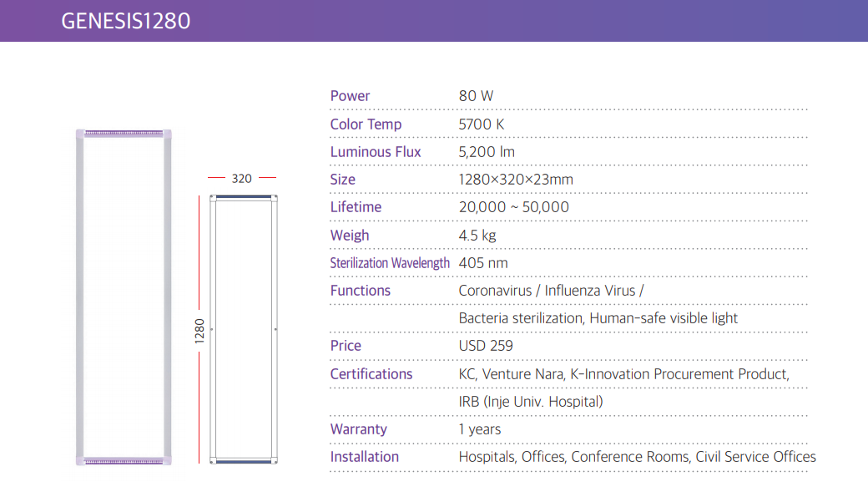Click the IRB (Inje Univ. Hospital) text
Image resolution: width=868 pixels, height=502 pixels.
point(531,402)
